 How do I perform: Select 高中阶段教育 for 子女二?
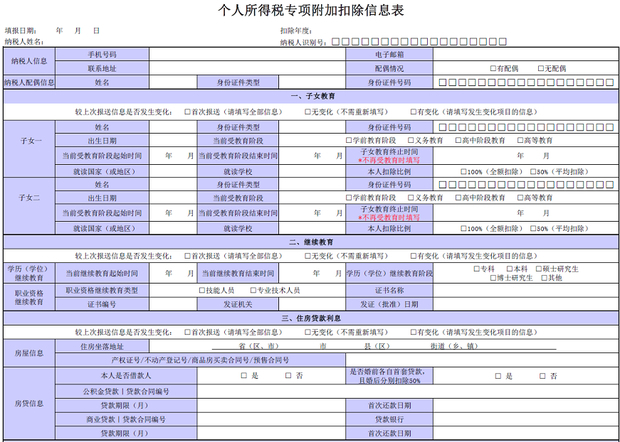(458, 197)
